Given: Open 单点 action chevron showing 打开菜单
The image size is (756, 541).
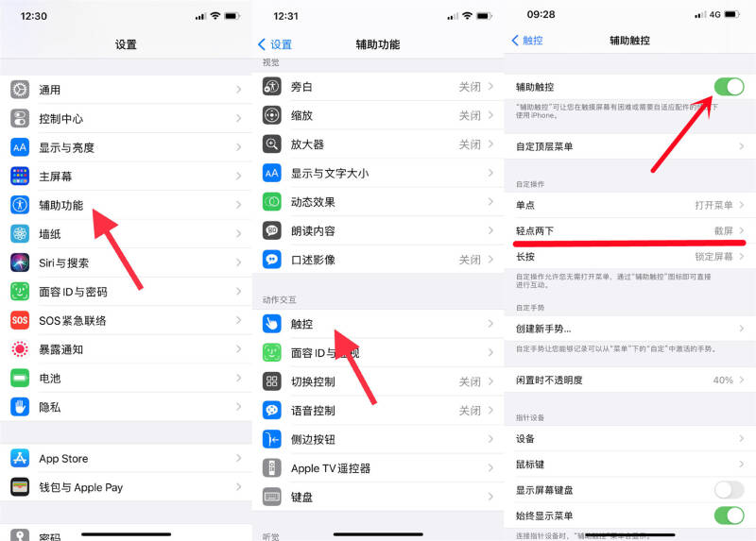Looking at the screenshot, I should (x=742, y=205).
